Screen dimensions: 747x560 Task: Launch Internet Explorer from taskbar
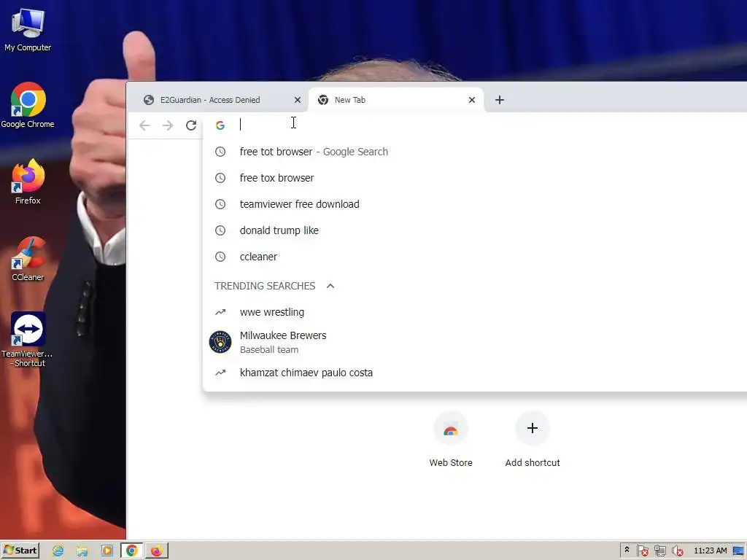pyautogui.click(x=58, y=551)
